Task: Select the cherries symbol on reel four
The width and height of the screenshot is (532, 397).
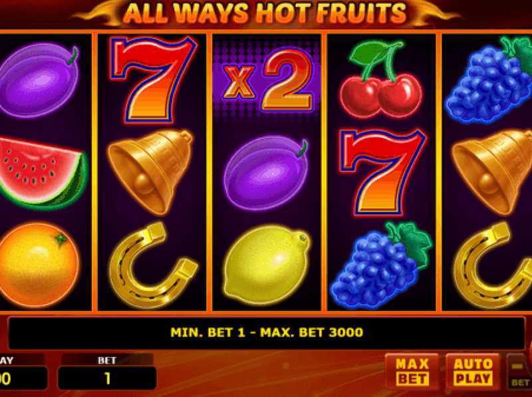Action: click(381, 80)
